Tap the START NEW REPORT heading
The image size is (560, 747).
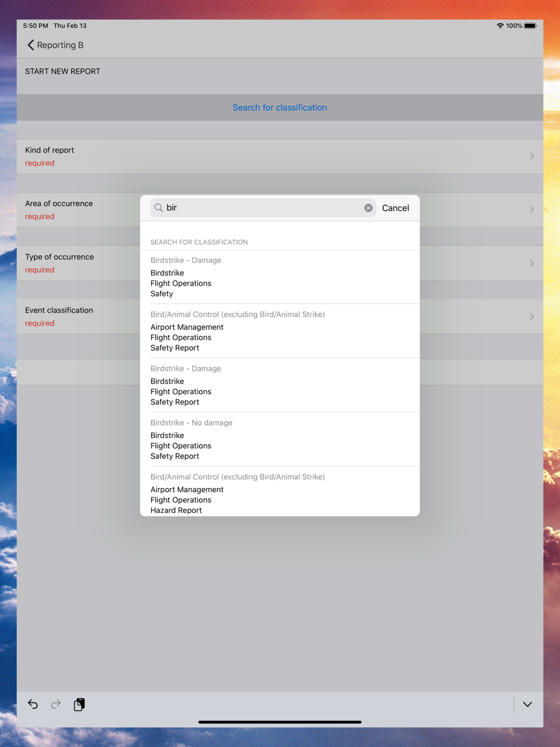63,71
